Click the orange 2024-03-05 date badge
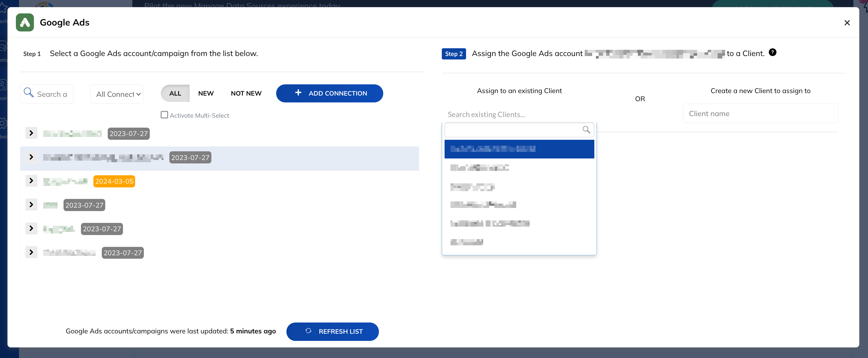868x358 pixels. tap(114, 181)
